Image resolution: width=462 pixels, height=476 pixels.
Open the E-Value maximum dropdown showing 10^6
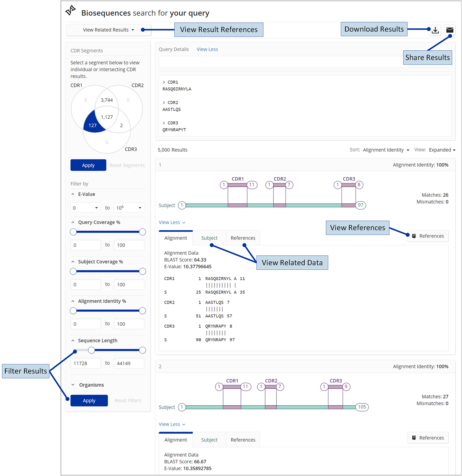point(129,208)
